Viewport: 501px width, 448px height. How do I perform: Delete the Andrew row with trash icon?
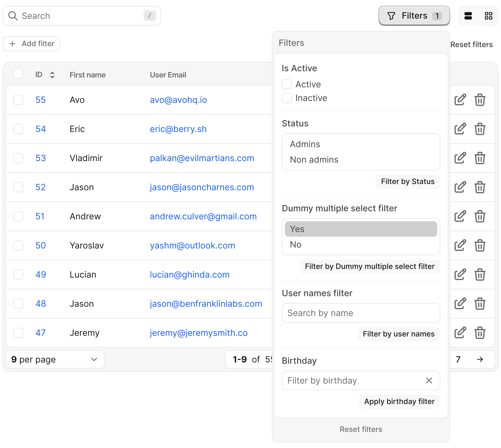pos(480,216)
